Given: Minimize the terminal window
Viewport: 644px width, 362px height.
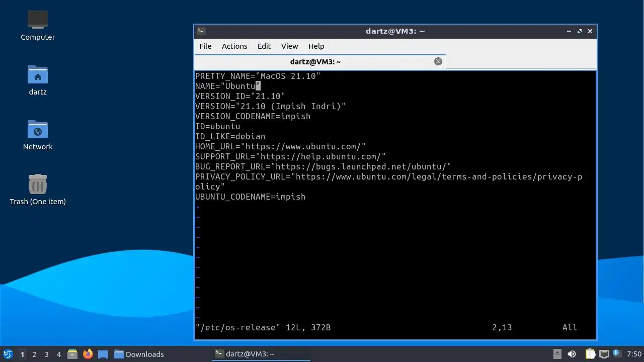Looking at the screenshot, I should 569,31.
